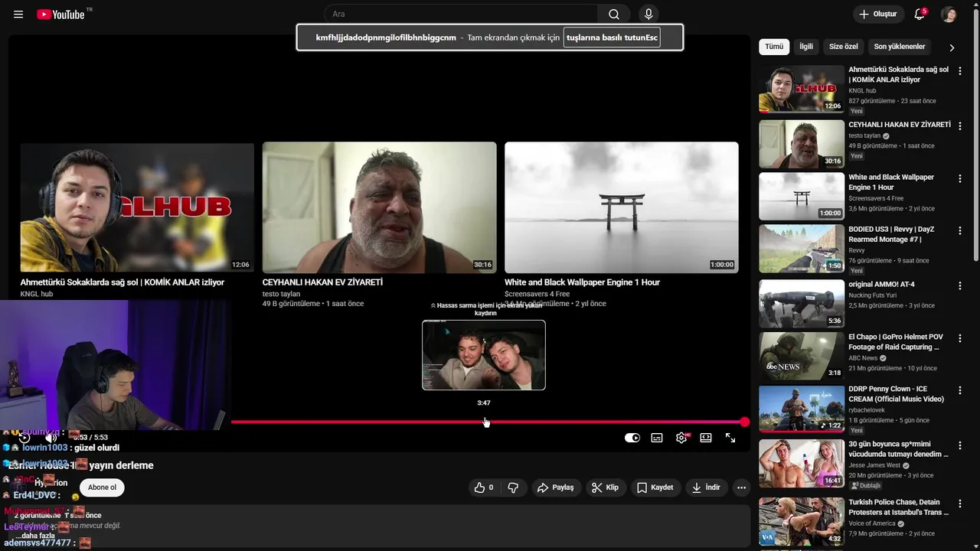The image size is (980, 551).
Task: Open options menu for Turkish Police Chase video
Action: click(960, 504)
